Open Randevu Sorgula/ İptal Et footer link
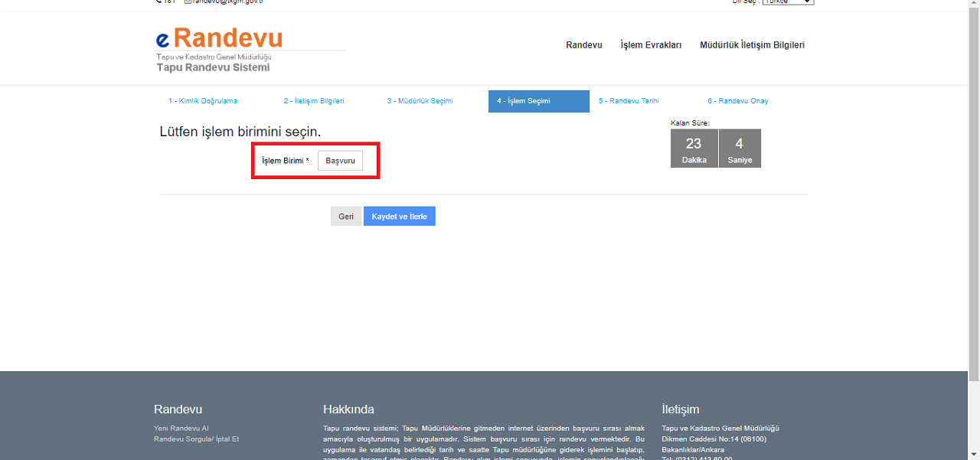Screen dimensions: 980x460 click(x=196, y=439)
